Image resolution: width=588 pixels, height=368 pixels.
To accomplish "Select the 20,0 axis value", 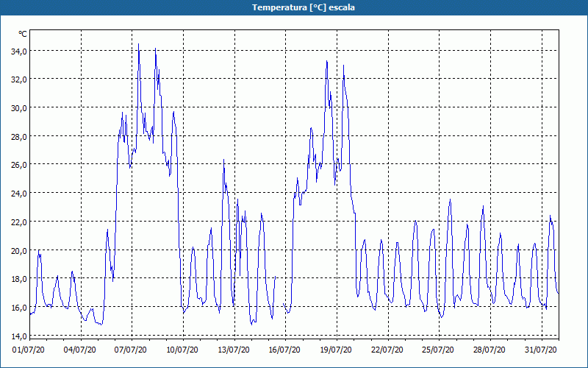I will coord(19,250).
